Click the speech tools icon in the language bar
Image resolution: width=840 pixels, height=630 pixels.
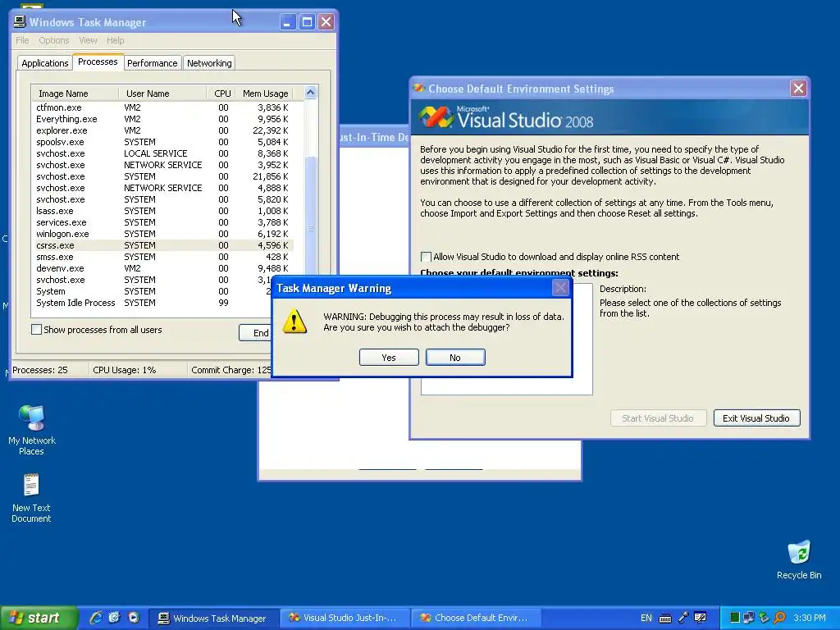[701, 618]
